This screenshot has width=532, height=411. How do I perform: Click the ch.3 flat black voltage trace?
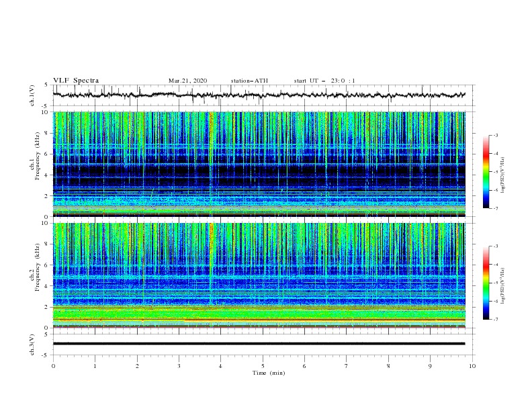click(259, 344)
